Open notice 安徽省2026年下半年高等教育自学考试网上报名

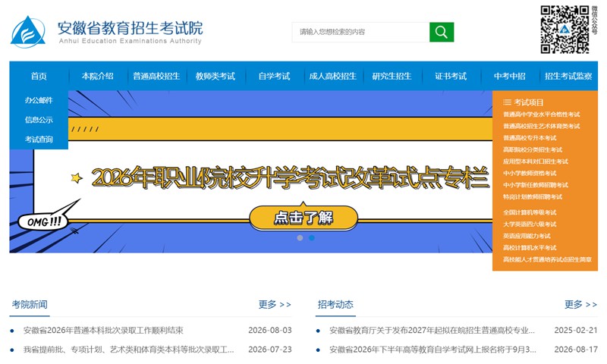tap(432, 350)
